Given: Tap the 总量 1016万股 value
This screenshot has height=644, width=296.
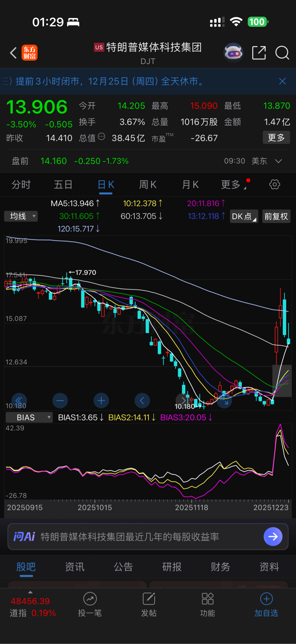Looking at the screenshot, I should coord(199,122).
